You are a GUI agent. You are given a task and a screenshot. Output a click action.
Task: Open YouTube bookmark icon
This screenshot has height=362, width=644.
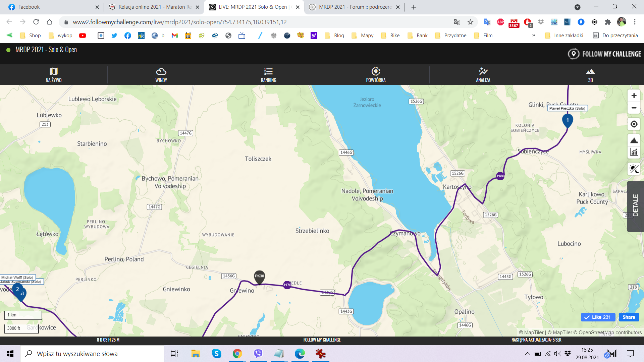[83, 36]
